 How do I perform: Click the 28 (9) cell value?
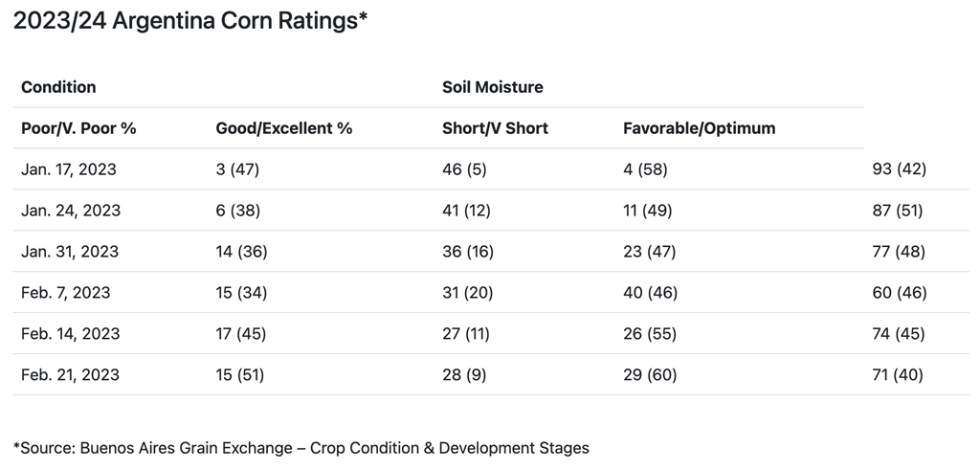coord(464,375)
